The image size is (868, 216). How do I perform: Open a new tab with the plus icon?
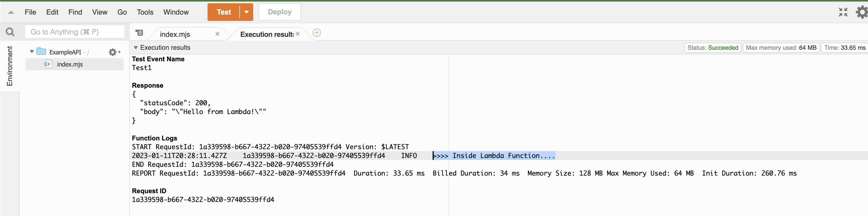[x=317, y=33]
